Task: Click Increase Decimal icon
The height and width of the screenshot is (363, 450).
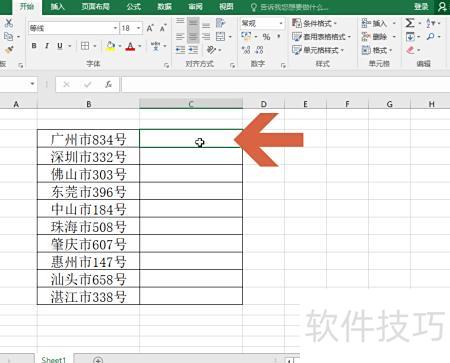Action: [246, 50]
